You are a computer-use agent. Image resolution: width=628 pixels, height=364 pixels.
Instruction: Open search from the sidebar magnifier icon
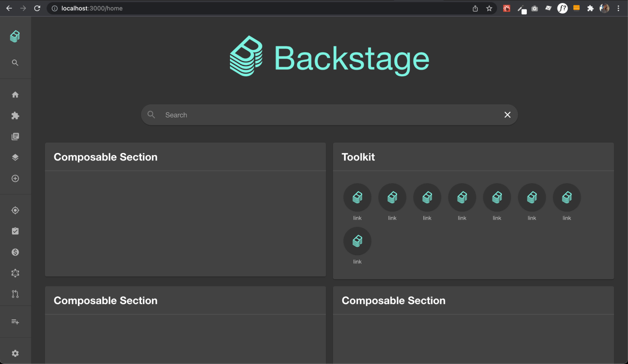click(15, 62)
